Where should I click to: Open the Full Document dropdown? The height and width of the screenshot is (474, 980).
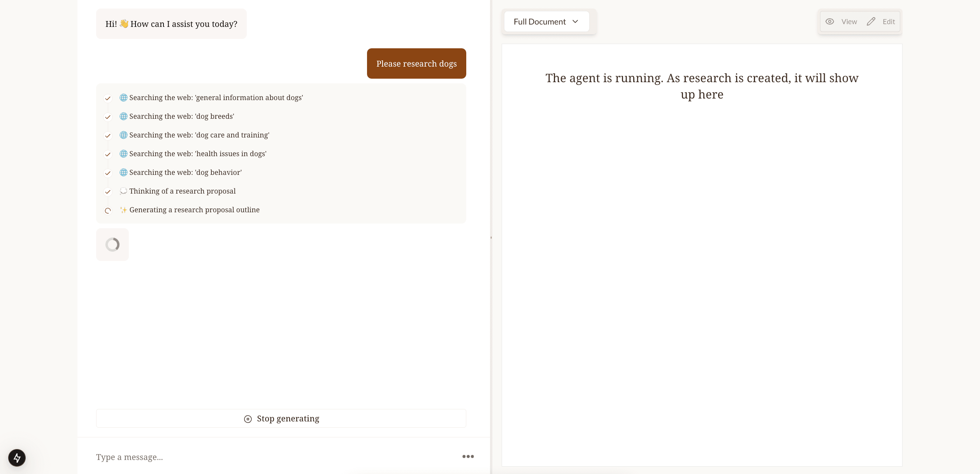tap(546, 21)
